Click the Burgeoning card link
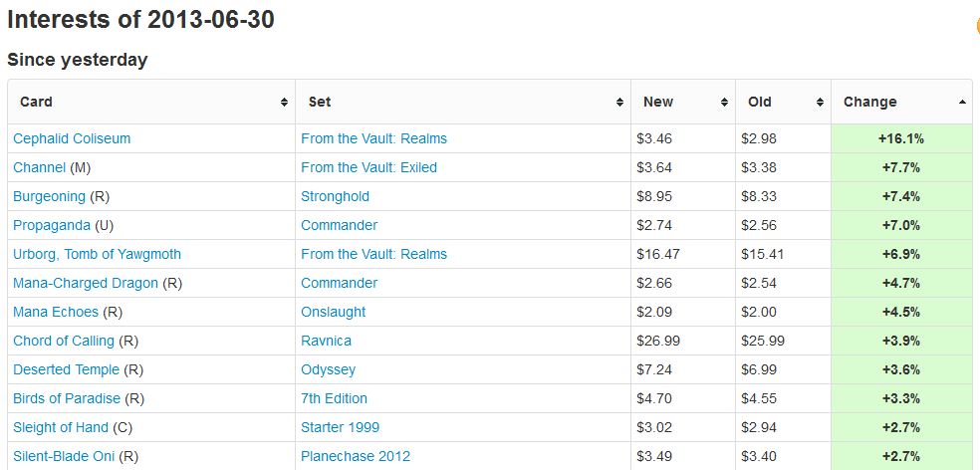 click(49, 196)
